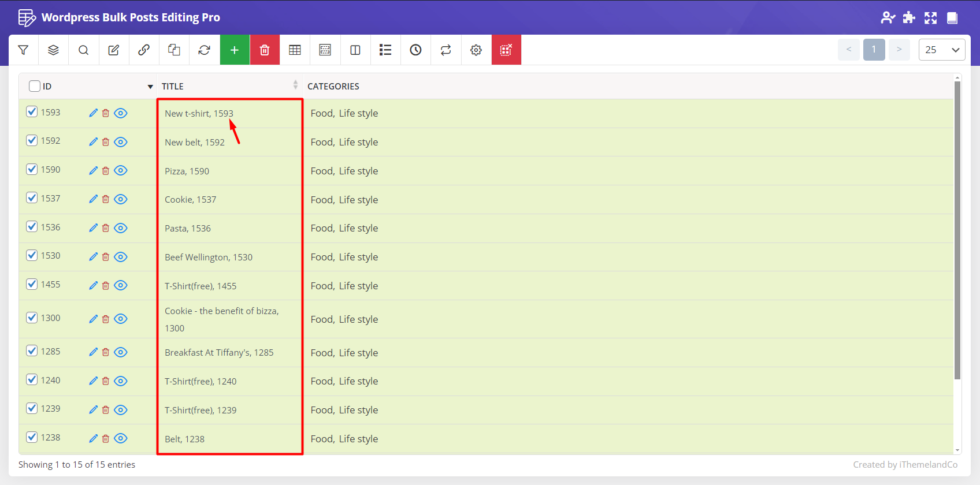Screen dimensions: 980x485
Task: Click the page 1 pagination button
Action: (874, 50)
